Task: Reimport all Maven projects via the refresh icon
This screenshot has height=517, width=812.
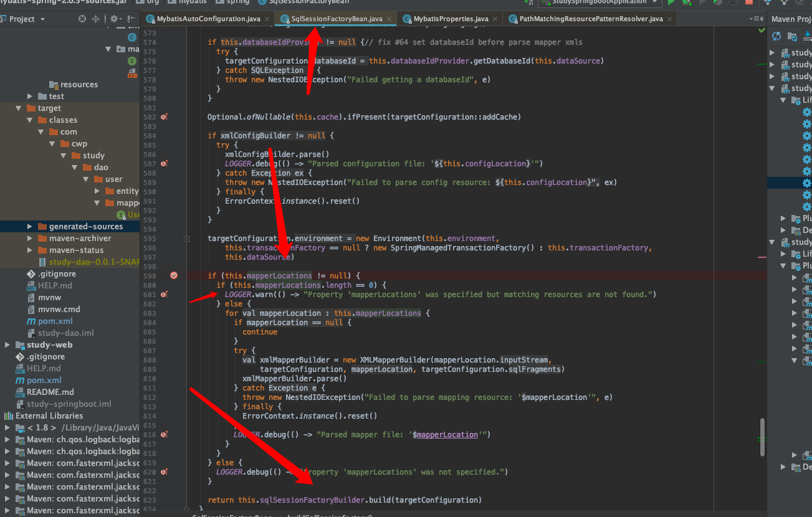Action: pyautogui.click(x=776, y=36)
